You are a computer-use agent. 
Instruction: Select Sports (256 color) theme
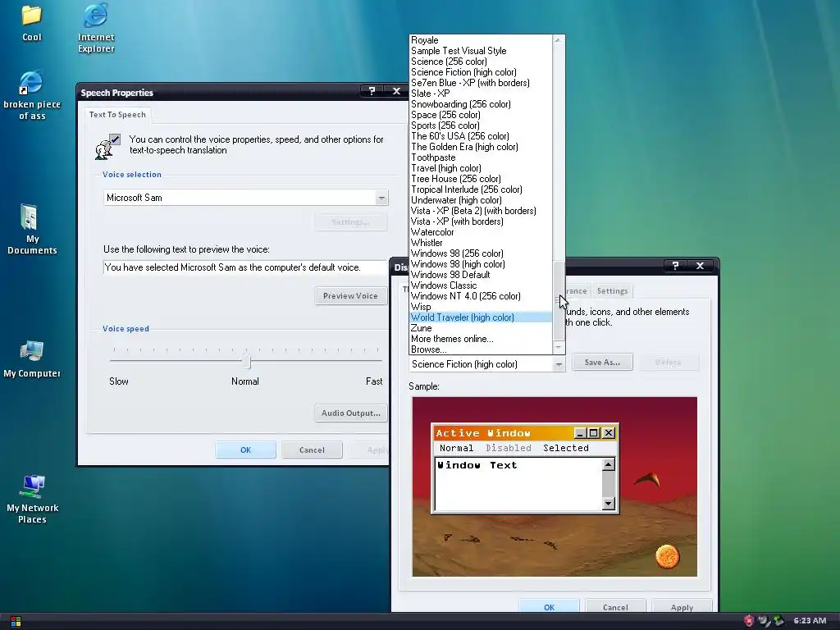point(481,126)
